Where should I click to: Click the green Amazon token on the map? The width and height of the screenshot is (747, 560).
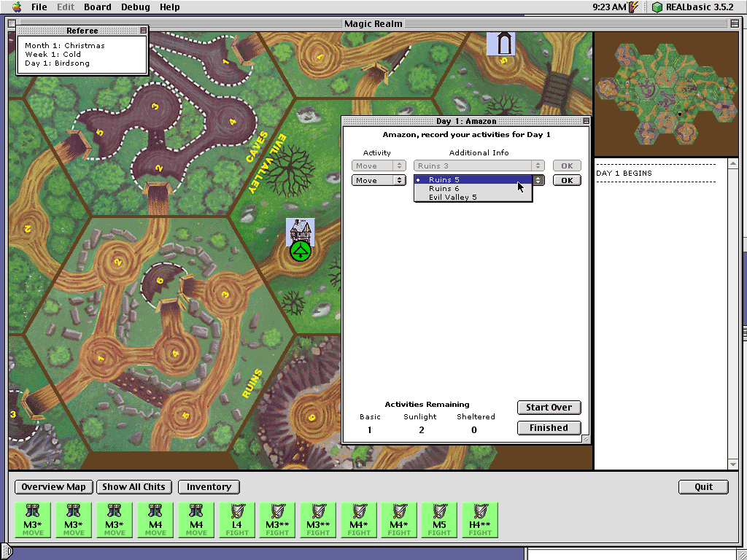pos(300,251)
